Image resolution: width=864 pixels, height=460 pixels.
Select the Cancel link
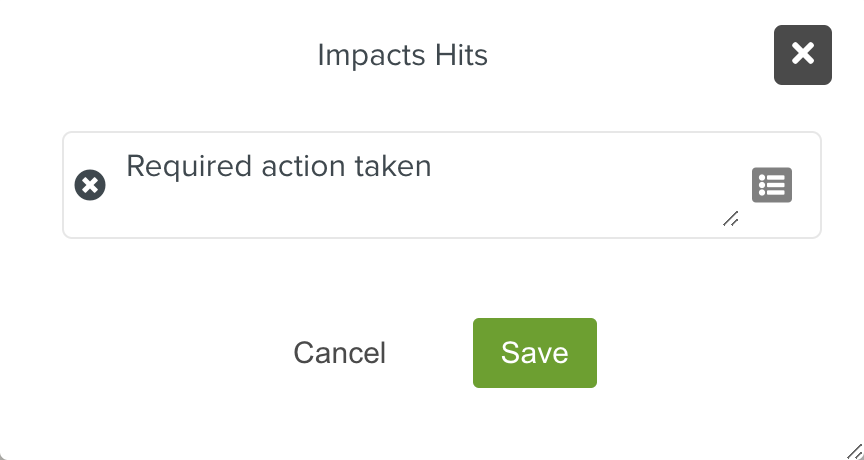pos(339,353)
